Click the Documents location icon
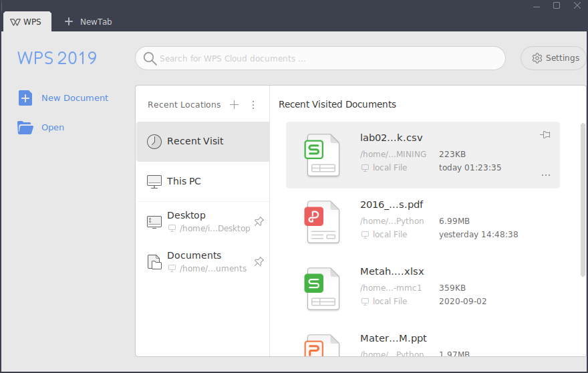 coord(154,261)
